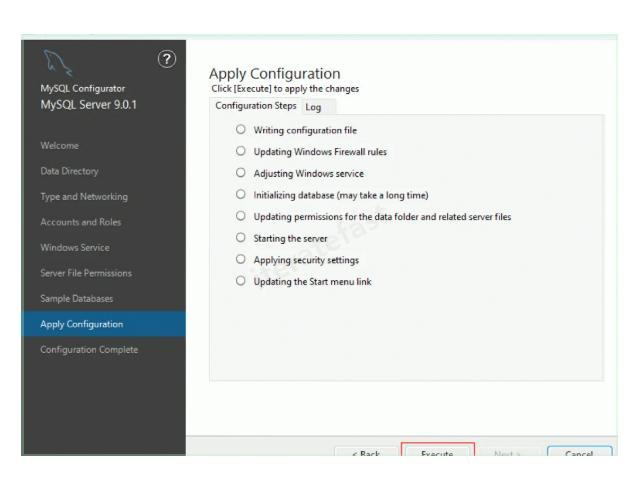Open Configuration Complete sidebar step

[x=89, y=350]
